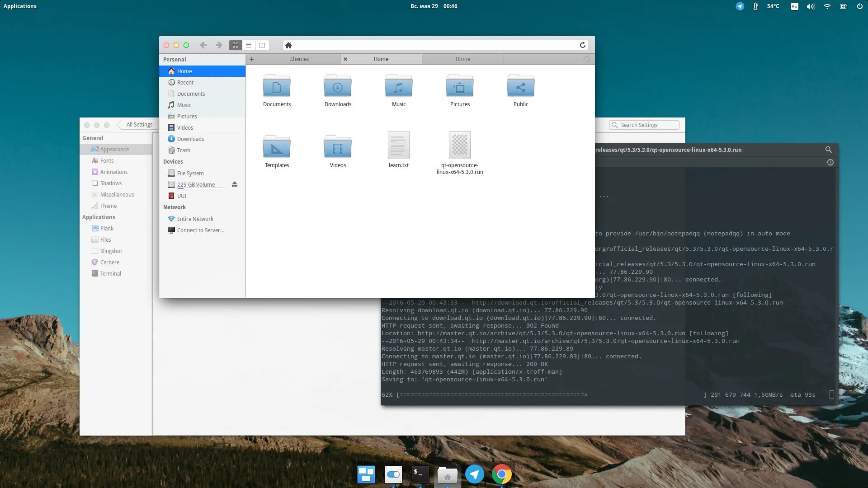
Task: Switch to the .themes tab
Action: (x=299, y=59)
